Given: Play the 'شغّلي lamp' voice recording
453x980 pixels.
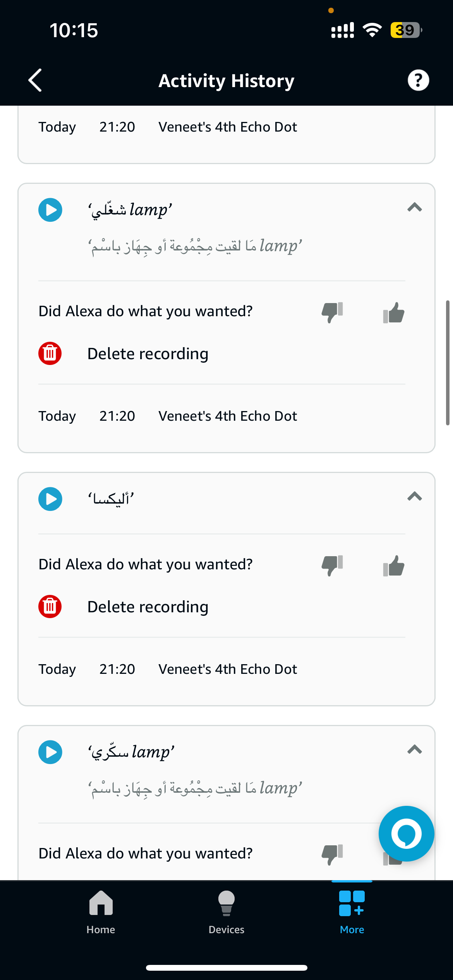Looking at the screenshot, I should 50,210.
